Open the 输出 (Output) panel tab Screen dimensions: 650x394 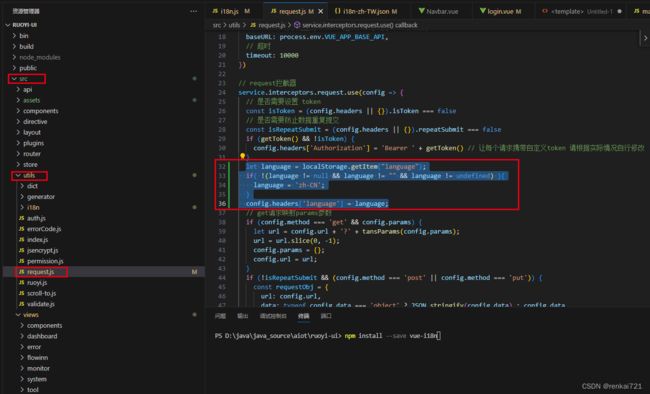pyautogui.click(x=243, y=316)
